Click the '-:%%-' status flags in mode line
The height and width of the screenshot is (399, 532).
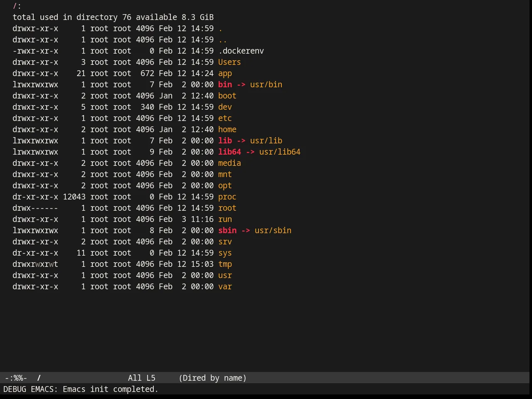pos(16,378)
